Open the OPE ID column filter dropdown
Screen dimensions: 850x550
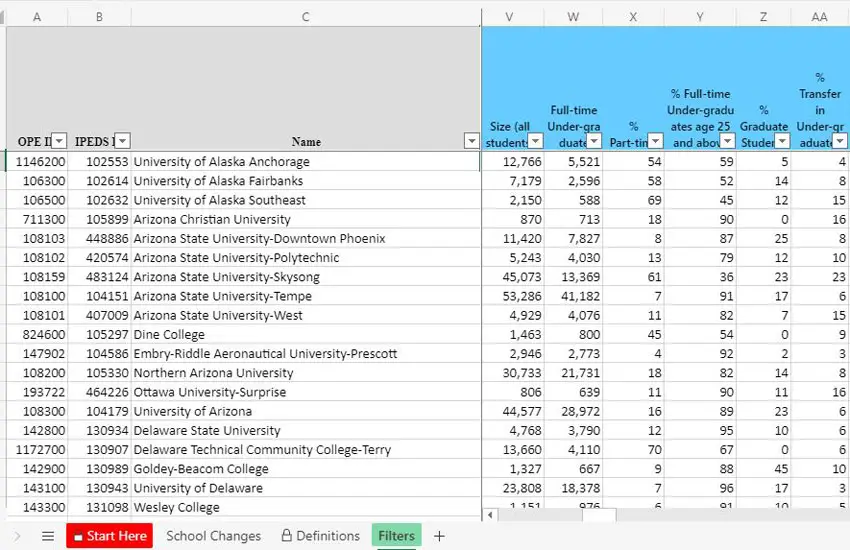59,141
